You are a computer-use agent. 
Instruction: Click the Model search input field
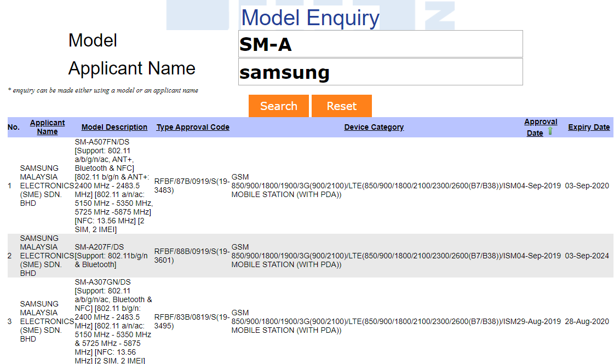coord(380,44)
